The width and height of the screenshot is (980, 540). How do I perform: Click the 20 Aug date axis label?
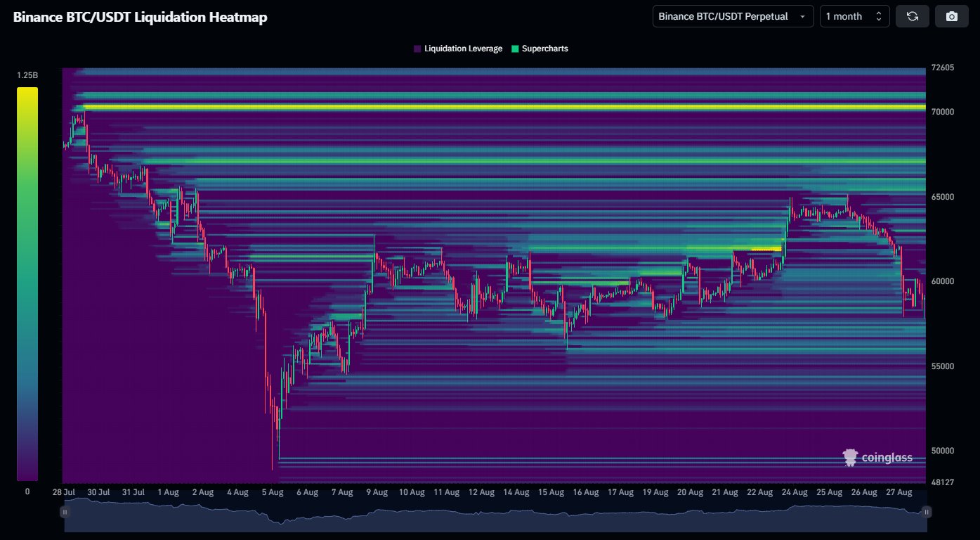[x=690, y=492]
